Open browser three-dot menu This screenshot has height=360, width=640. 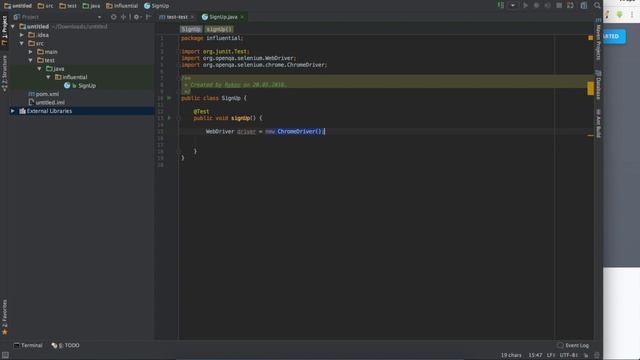[632, 14]
